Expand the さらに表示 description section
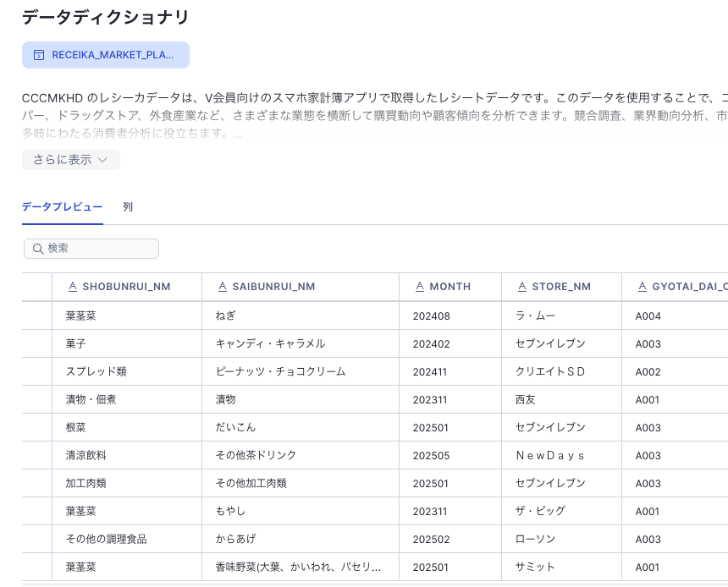This screenshot has height=587, width=728. pos(70,160)
